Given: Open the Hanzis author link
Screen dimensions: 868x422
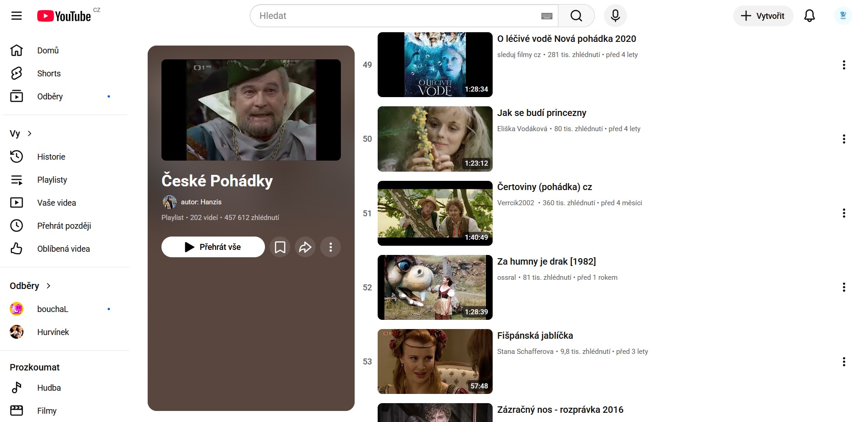Looking at the screenshot, I should pos(201,202).
